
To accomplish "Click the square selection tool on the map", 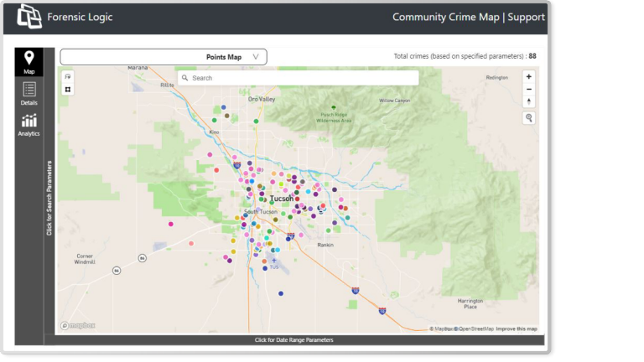I will click(68, 89).
